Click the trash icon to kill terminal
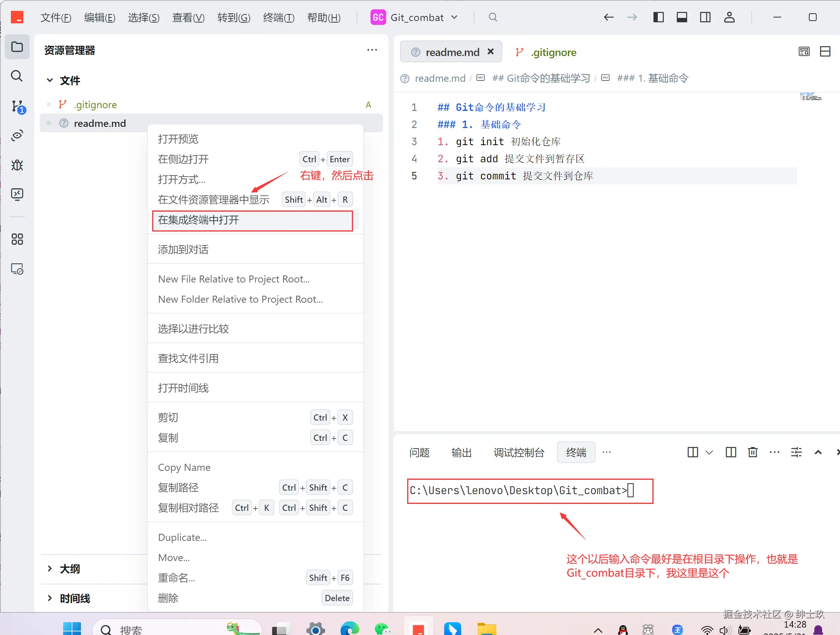840x635 pixels. [x=752, y=452]
